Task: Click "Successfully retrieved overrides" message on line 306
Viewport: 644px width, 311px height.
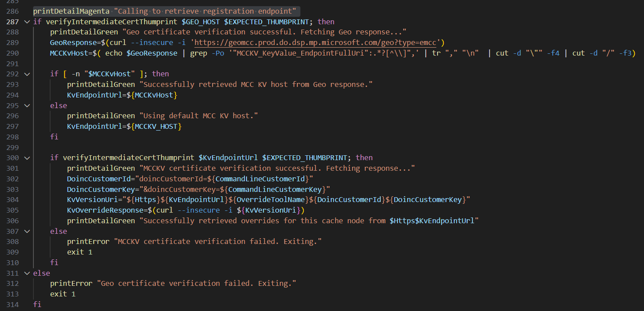Action: coord(309,221)
